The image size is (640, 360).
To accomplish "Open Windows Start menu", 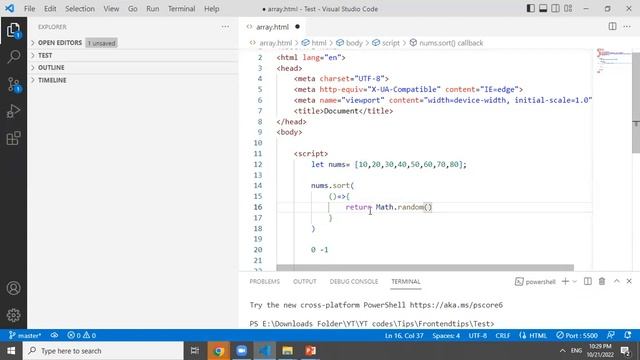I will [11, 351].
